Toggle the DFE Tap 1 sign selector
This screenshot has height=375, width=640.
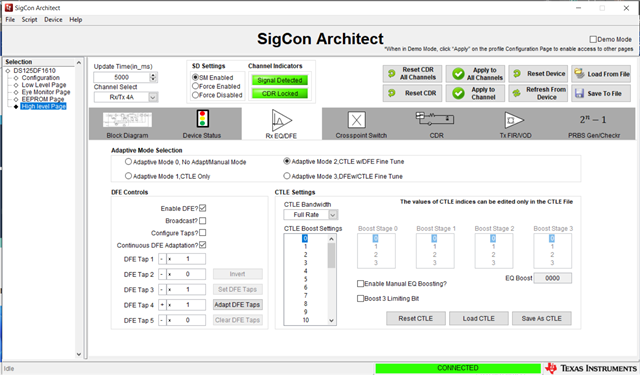pyautogui.click(x=162, y=259)
